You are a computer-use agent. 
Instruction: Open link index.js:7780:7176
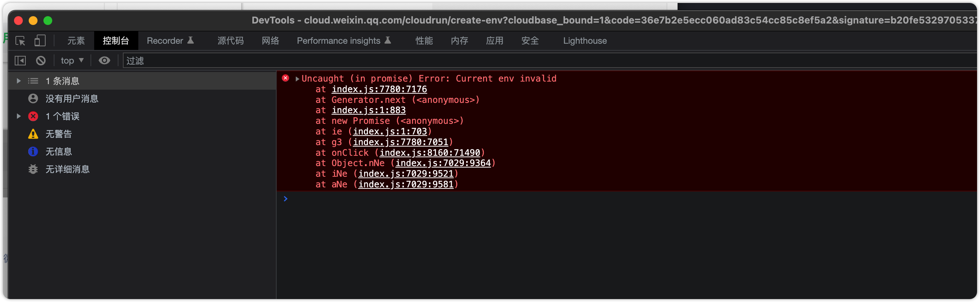coord(379,89)
